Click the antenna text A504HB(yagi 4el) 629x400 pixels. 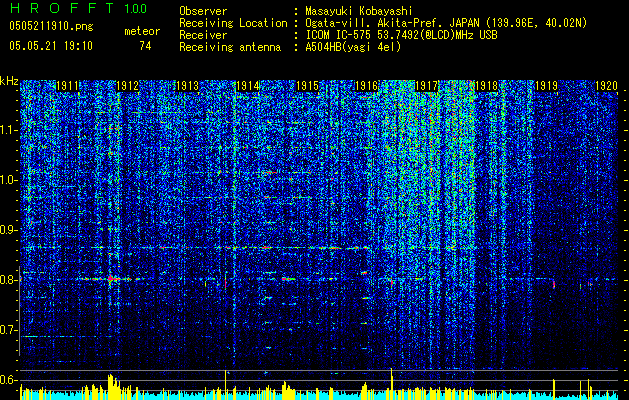(x=353, y=47)
